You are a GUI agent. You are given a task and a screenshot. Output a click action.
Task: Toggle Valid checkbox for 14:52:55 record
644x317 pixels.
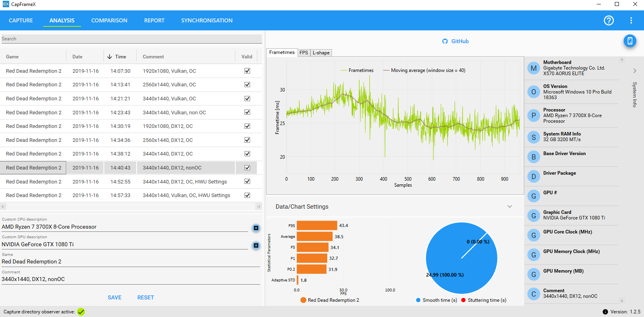coord(247,181)
